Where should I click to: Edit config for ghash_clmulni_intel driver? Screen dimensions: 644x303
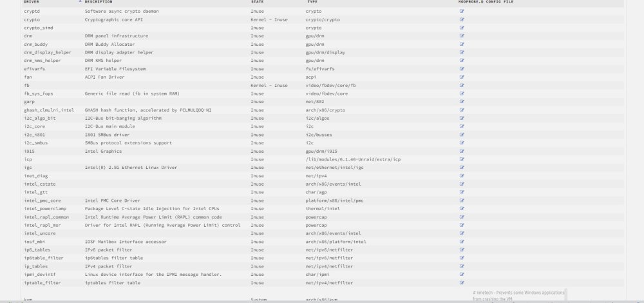462,110
